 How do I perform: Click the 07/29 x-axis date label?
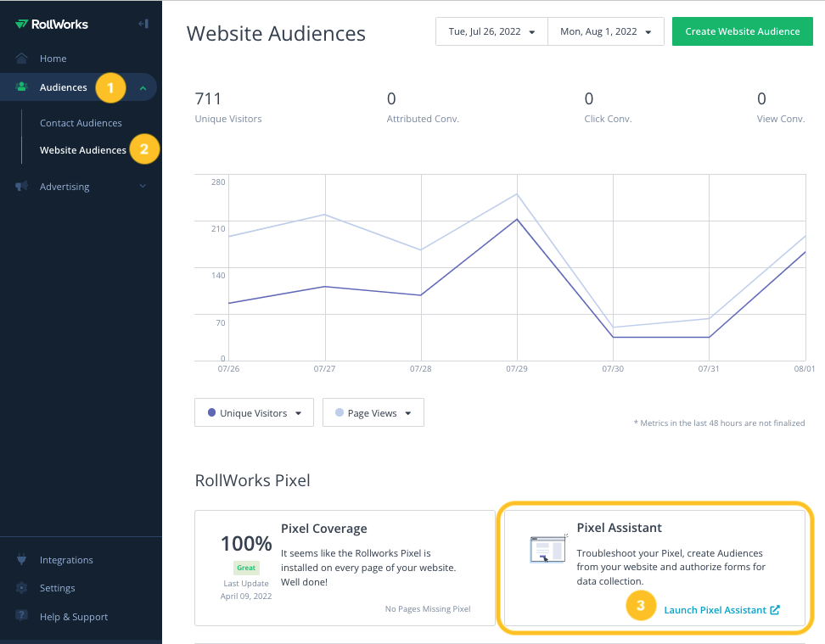(x=517, y=369)
